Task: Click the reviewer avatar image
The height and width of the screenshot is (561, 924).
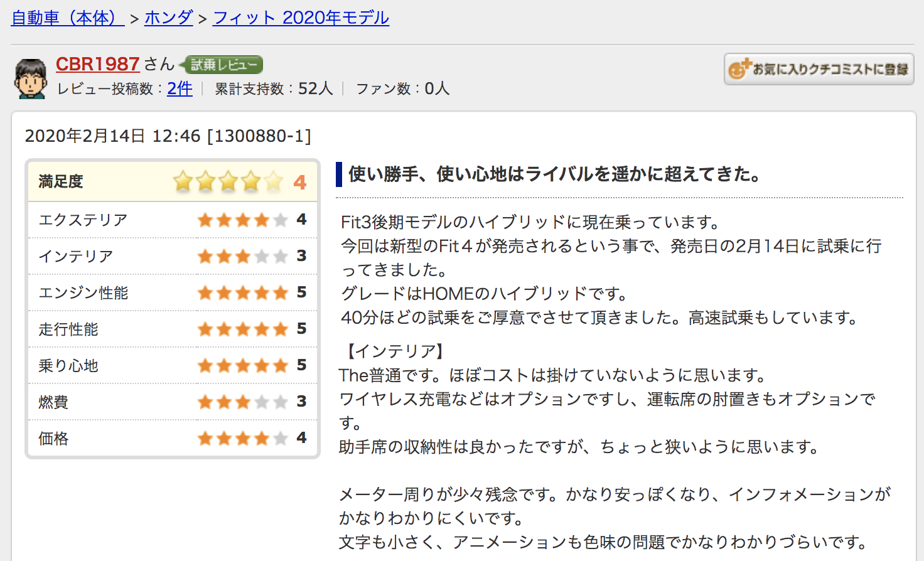Action: click(30, 79)
